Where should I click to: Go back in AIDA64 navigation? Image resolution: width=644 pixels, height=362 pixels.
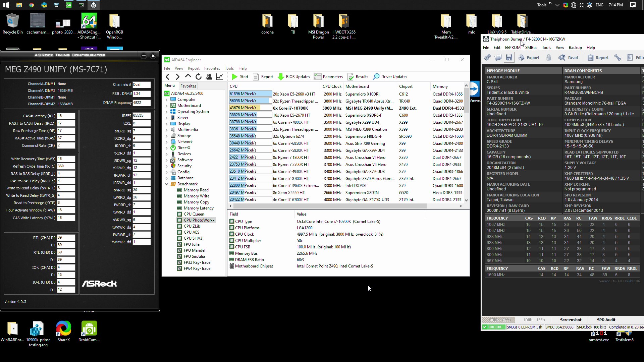(168, 77)
